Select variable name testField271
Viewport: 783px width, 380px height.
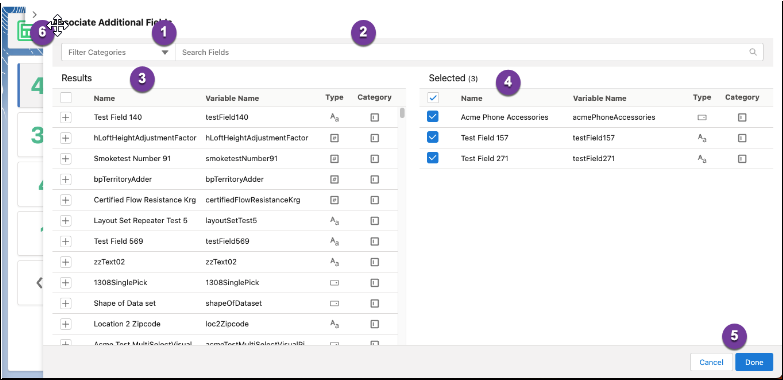click(x=594, y=159)
